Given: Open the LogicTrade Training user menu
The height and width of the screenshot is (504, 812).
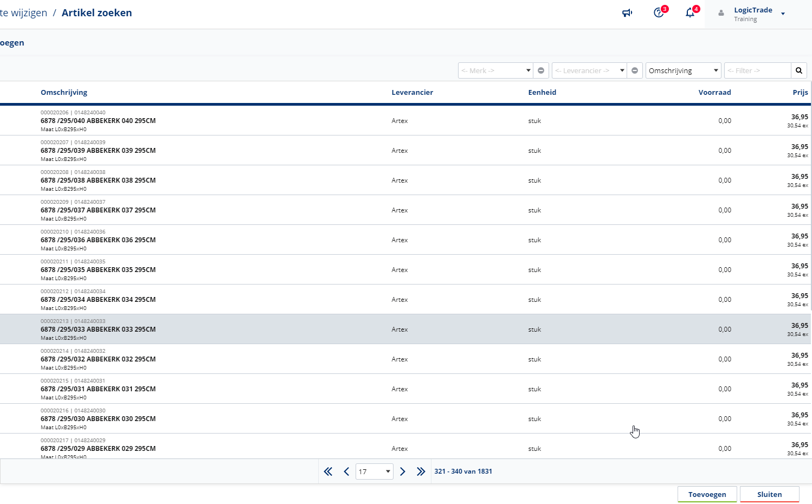Looking at the screenshot, I should click(758, 14).
